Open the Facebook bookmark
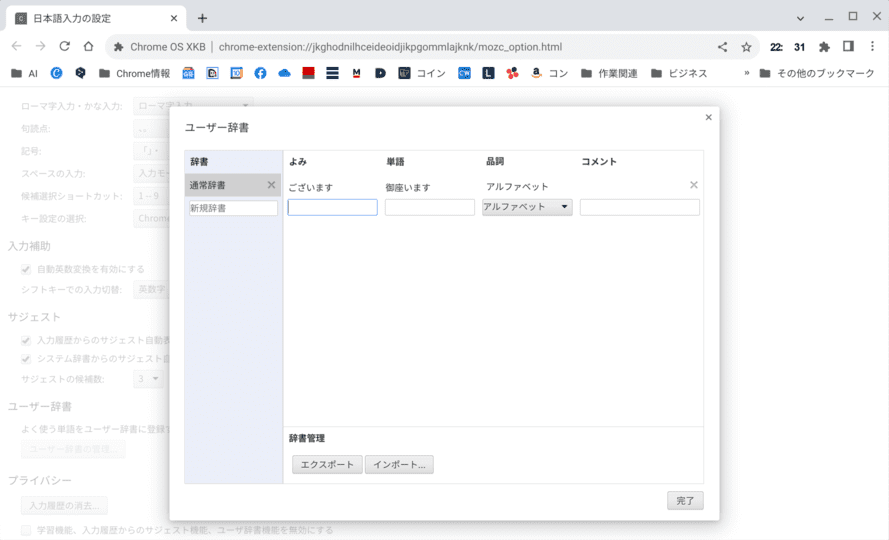Screen dimensions: 889x540 tap(260, 73)
